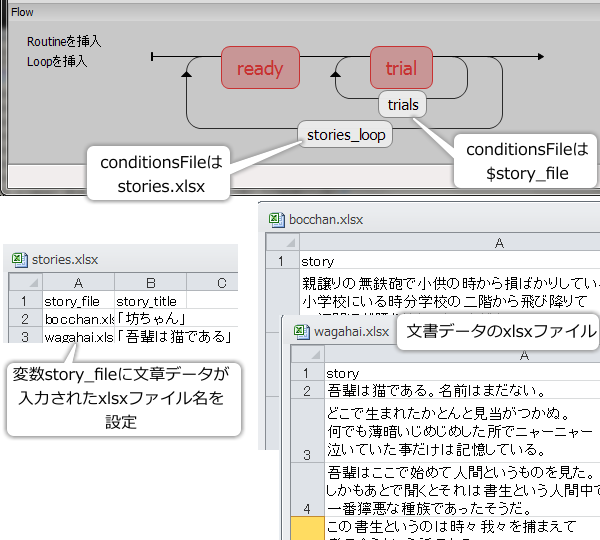Click the wagahai.xlsx window title
Viewport: 600px width, 540px height.
(x=351, y=331)
